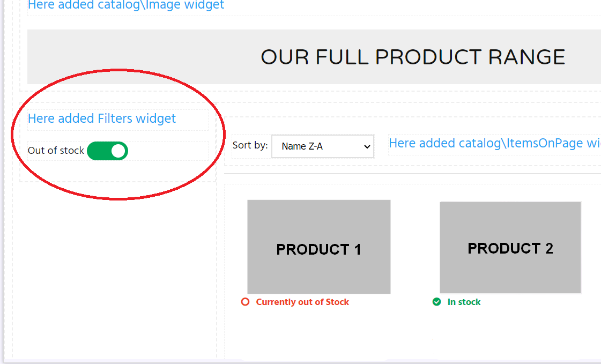This screenshot has height=364, width=601.
Task: Click the OUR FULL PRODUCT RANGE heading
Action: (413, 57)
